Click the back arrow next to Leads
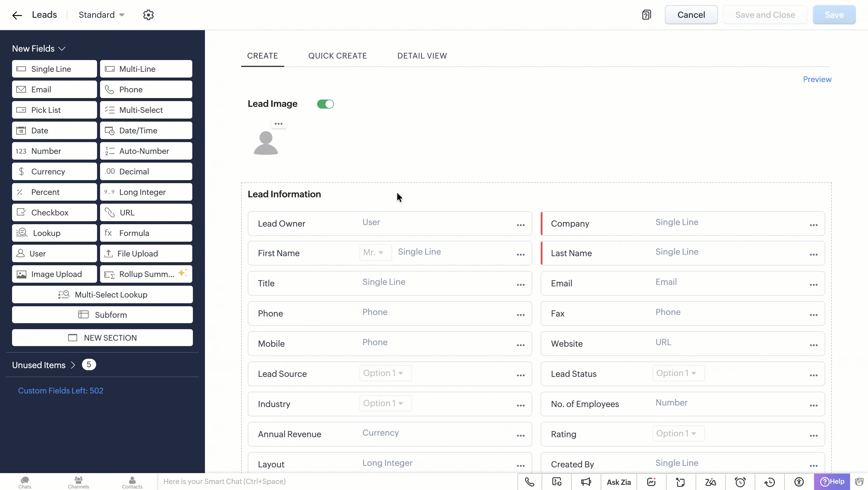 (x=17, y=15)
